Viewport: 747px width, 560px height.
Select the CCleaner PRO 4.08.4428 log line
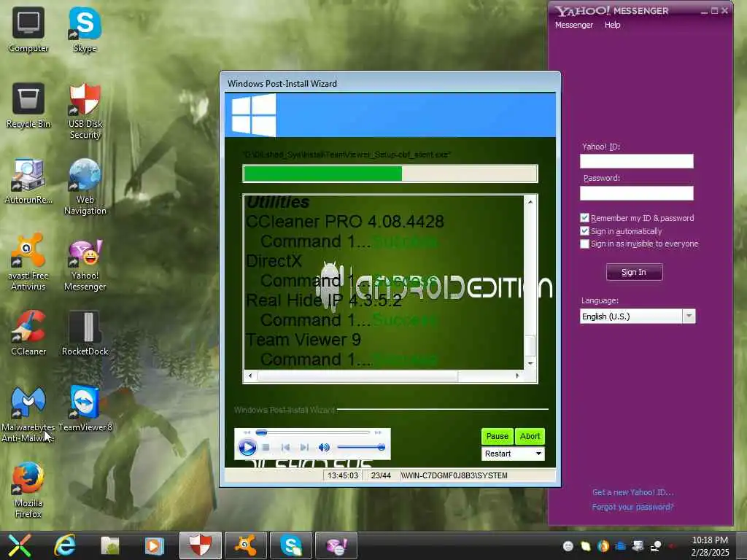click(x=345, y=222)
